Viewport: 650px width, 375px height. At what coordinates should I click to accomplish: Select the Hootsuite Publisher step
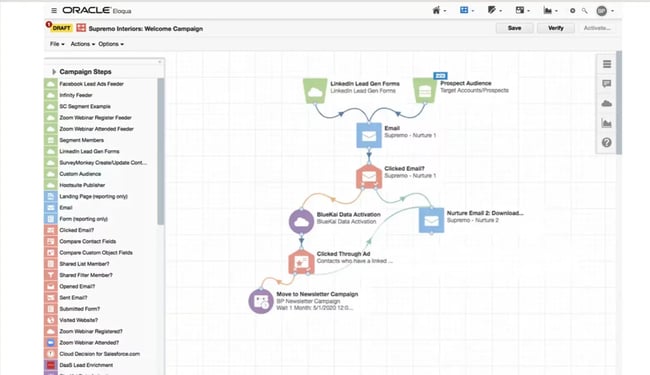100,185
